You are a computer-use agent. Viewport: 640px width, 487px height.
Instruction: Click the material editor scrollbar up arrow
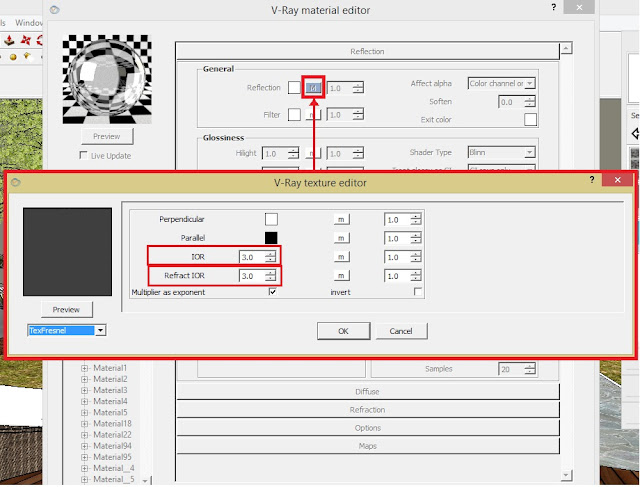(566, 49)
